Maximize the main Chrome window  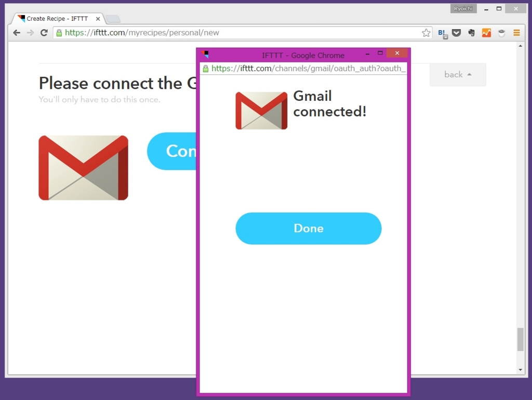[499, 8]
